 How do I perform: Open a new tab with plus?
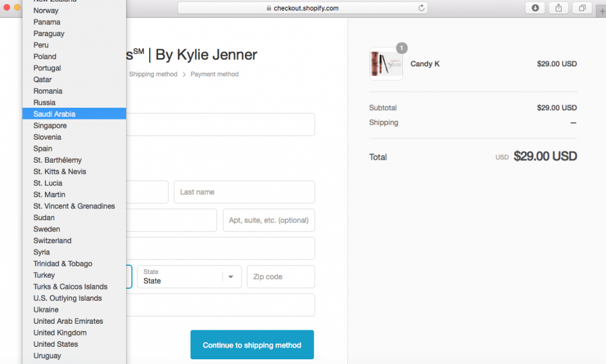pos(602,11)
